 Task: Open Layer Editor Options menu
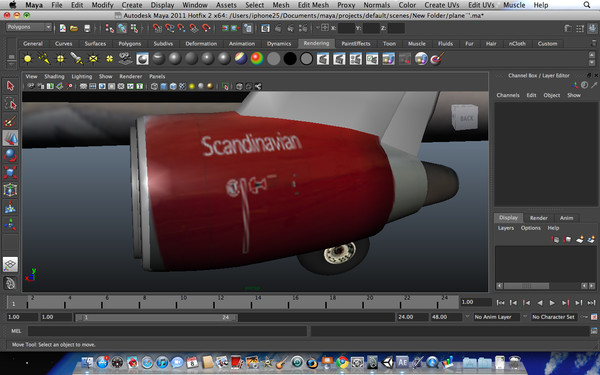530,228
